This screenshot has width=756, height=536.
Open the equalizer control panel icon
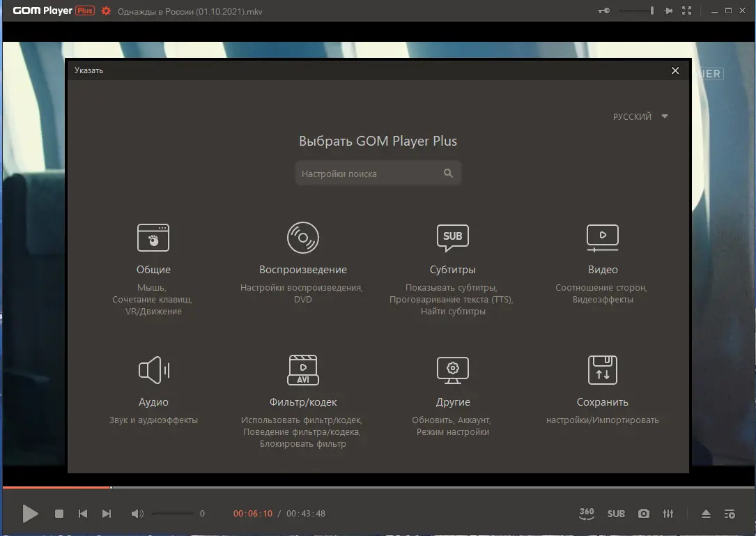(668, 514)
